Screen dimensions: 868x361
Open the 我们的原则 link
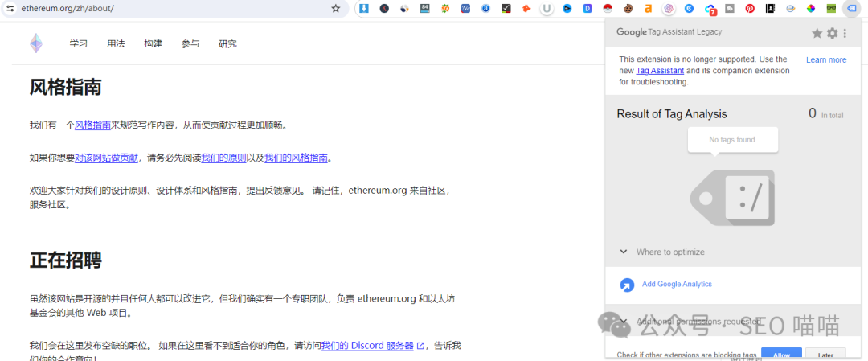coord(223,158)
